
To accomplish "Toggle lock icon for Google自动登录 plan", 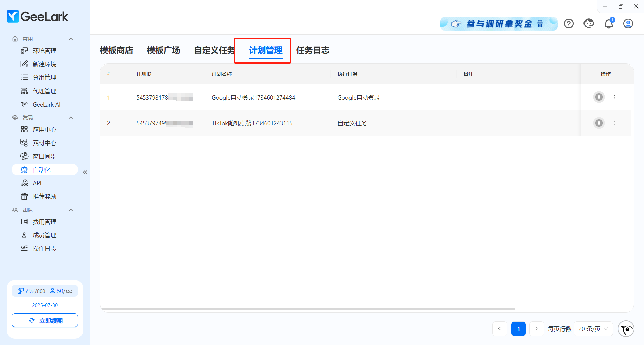I will (599, 97).
